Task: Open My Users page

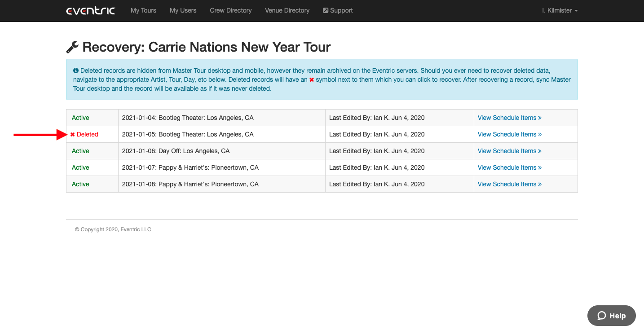Action: pyautogui.click(x=183, y=10)
